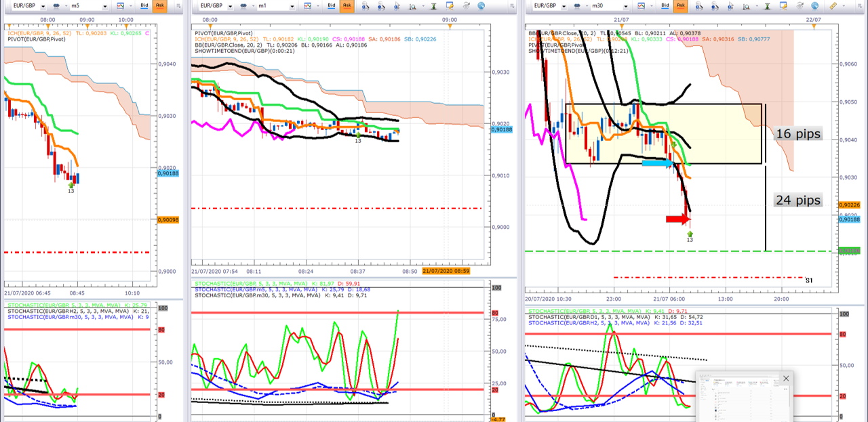Expand ruler tool arrow in m30 toolbar
The width and height of the screenshot is (868, 422).
coord(844,5)
